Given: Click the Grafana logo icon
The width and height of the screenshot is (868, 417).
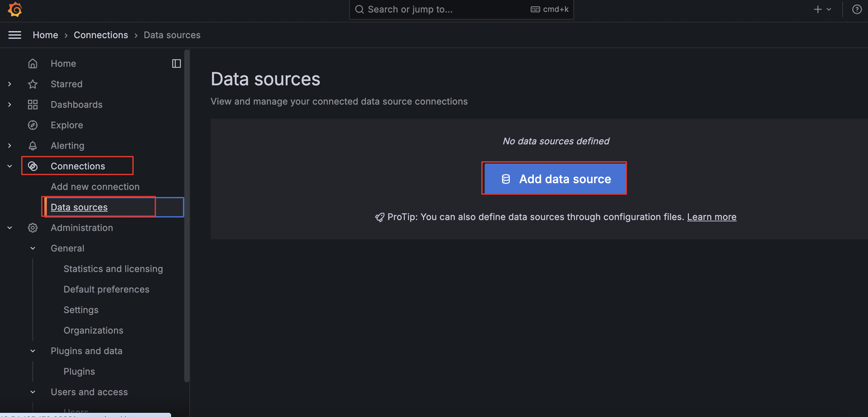Looking at the screenshot, I should tap(15, 9).
